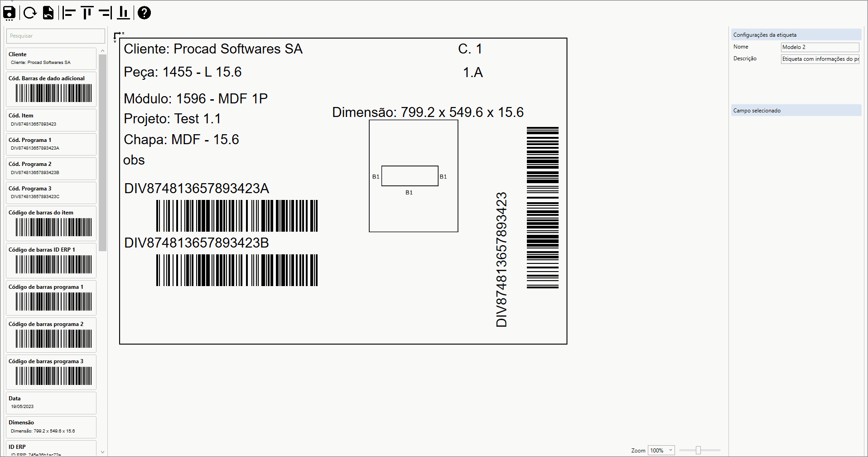Select '1.A' text on the label
This screenshot has width=868, height=457.
(473, 73)
